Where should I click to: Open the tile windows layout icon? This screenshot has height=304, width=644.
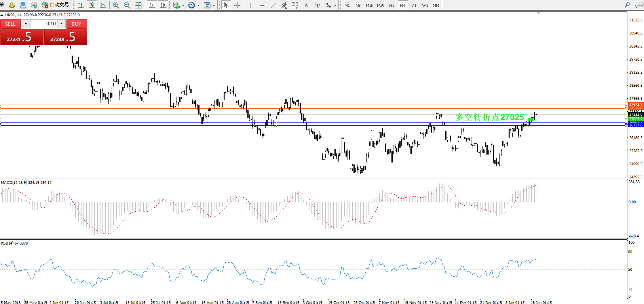138,5
